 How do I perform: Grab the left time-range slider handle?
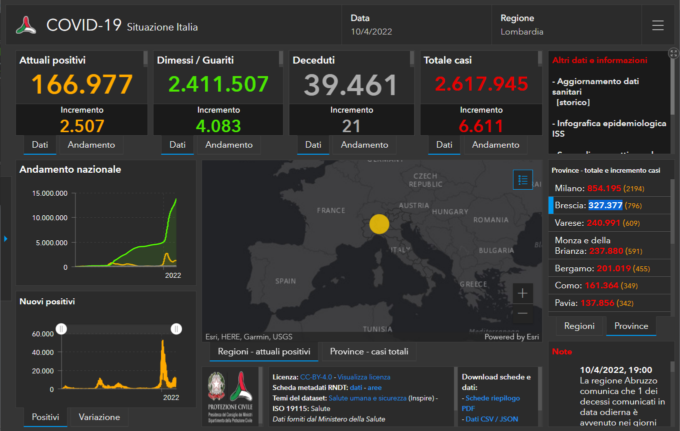point(61,328)
